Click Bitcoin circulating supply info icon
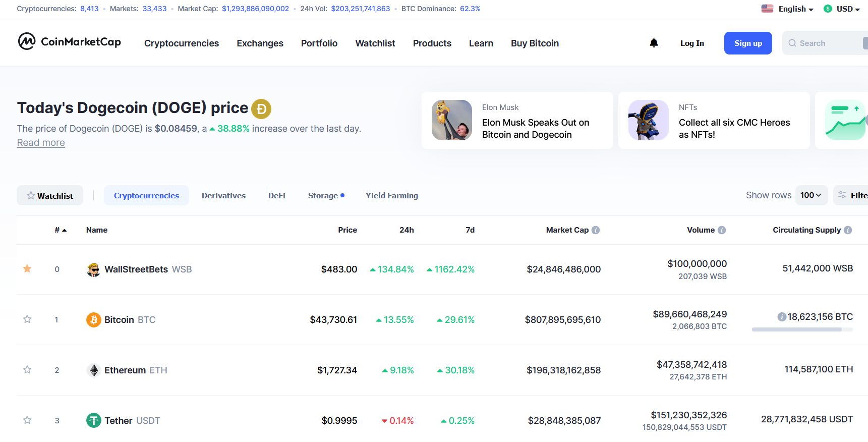The image size is (868, 442). 782,317
